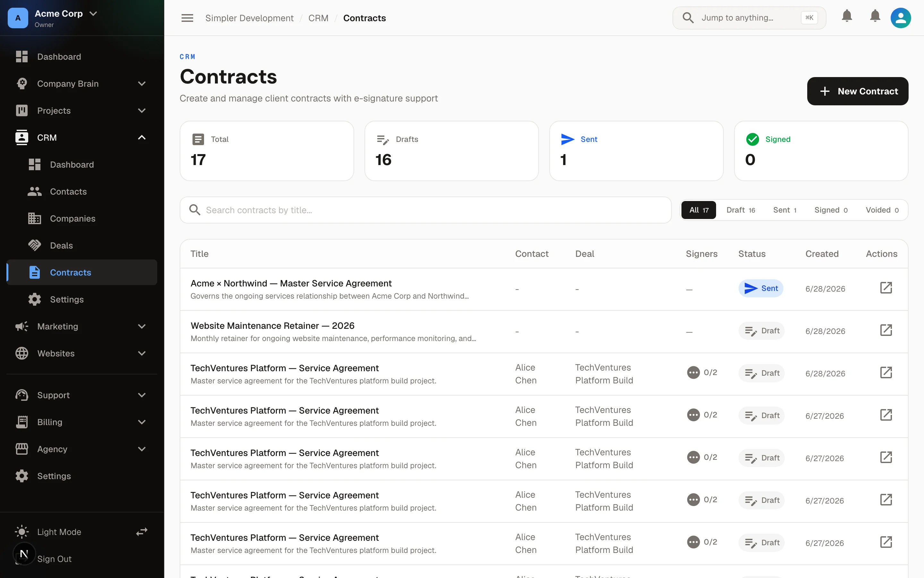Expand the Support section chevron
The image size is (924, 578).
click(x=142, y=395)
